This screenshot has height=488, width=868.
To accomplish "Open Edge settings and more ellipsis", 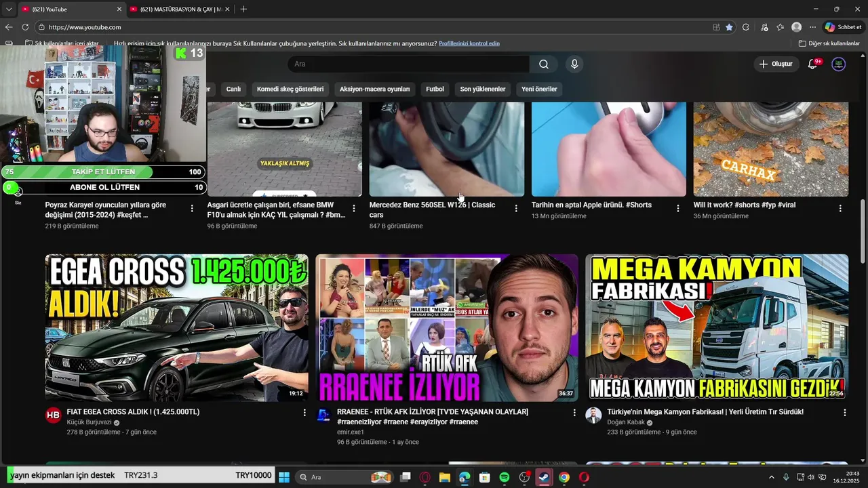I will click(x=812, y=27).
